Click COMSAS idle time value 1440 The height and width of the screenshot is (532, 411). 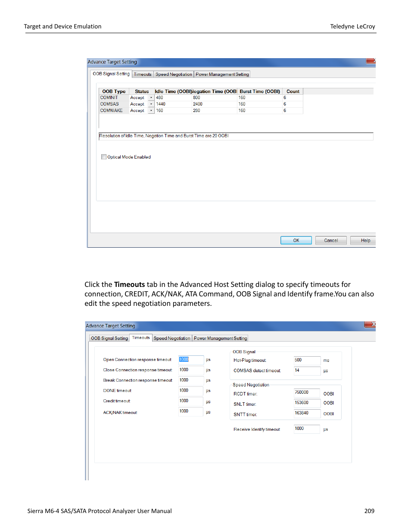pyautogui.click(x=173, y=104)
